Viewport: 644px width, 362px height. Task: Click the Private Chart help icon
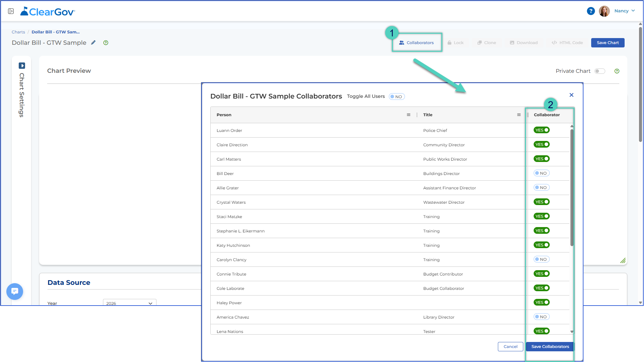(617, 71)
